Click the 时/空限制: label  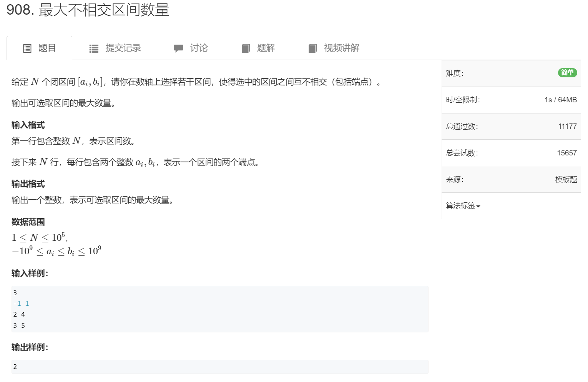463,100
